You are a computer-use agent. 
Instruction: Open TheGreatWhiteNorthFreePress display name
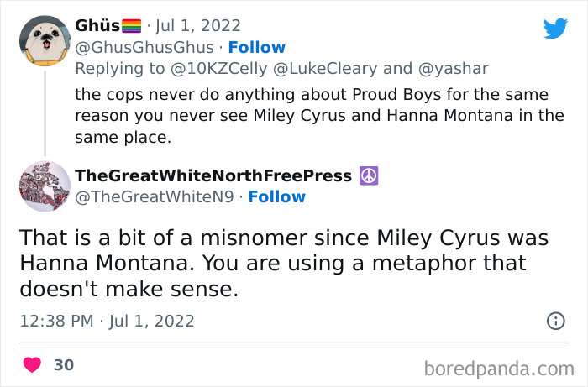213,175
